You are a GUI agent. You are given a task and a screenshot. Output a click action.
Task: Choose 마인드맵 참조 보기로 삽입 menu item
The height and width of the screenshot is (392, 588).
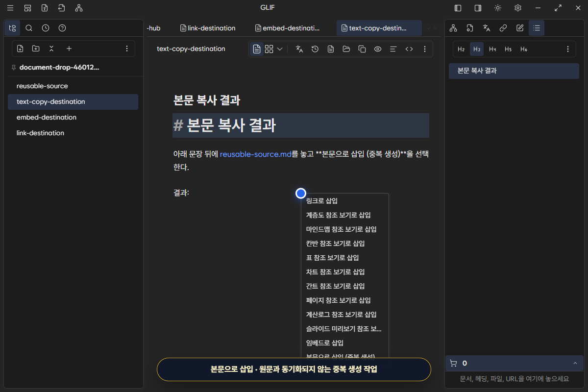pyautogui.click(x=345, y=229)
